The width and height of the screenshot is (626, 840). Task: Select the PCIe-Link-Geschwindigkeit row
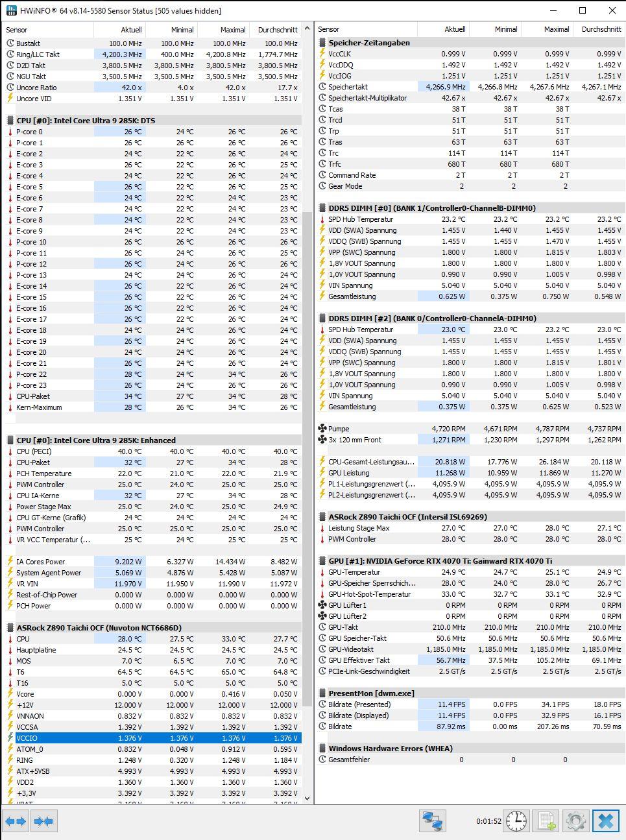click(x=470, y=671)
